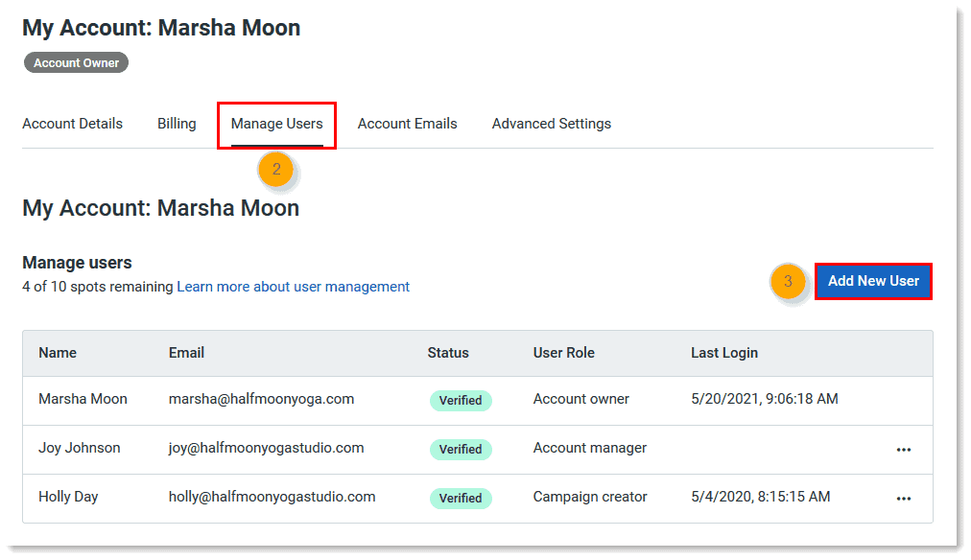Click the User Role column header
Screen dimensions: 971x560
tap(564, 353)
